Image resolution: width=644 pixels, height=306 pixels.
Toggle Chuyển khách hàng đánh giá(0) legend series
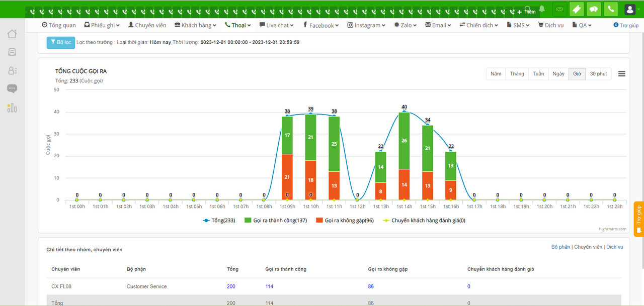pyautogui.click(x=424, y=221)
